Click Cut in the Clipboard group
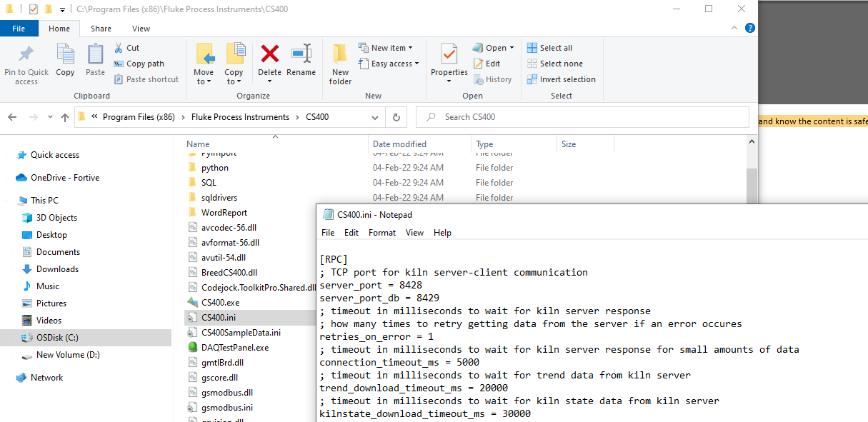 click(x=127, y=48)
